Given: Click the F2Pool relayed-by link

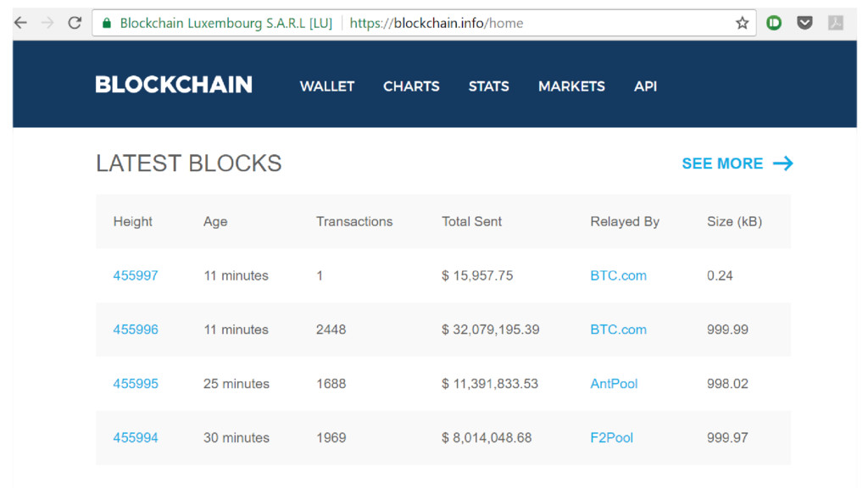Looking at the screenshot, I should (x=612, y=438).
